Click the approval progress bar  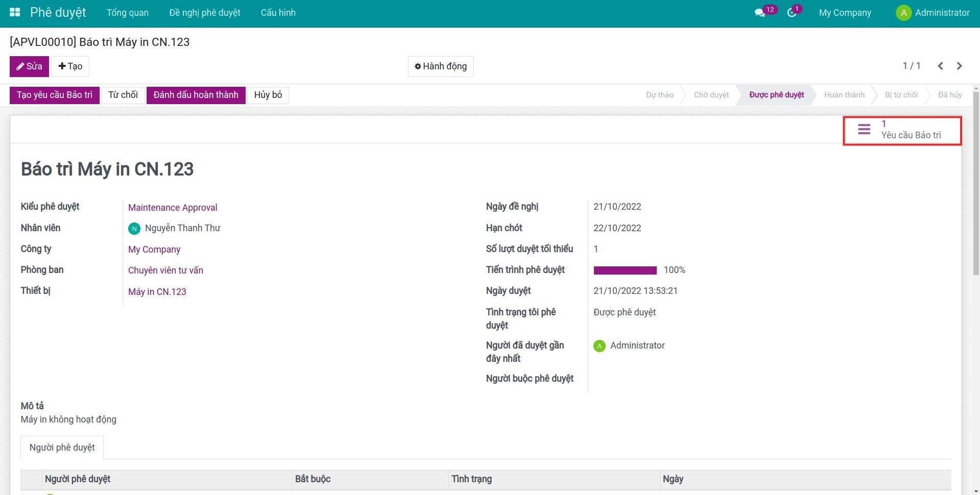[625, 270]
